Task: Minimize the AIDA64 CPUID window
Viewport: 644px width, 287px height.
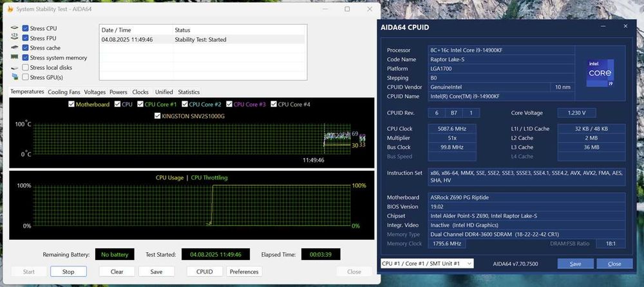Action: (x=603, y=26)
